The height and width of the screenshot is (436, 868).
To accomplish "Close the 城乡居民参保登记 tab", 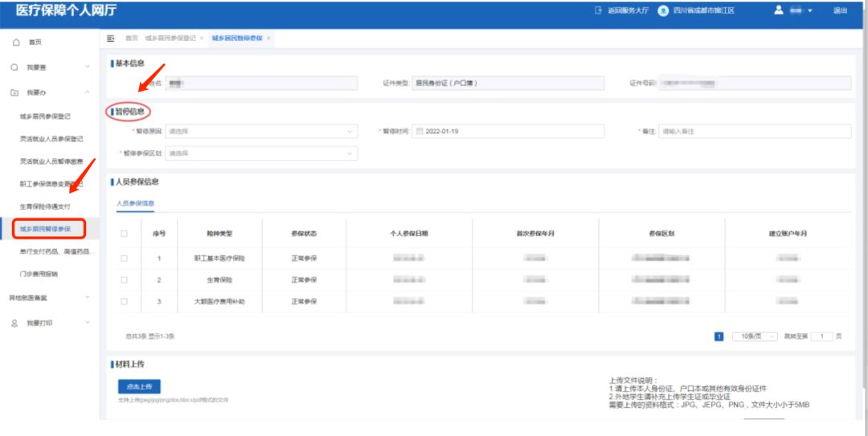I will click(201, 38).
